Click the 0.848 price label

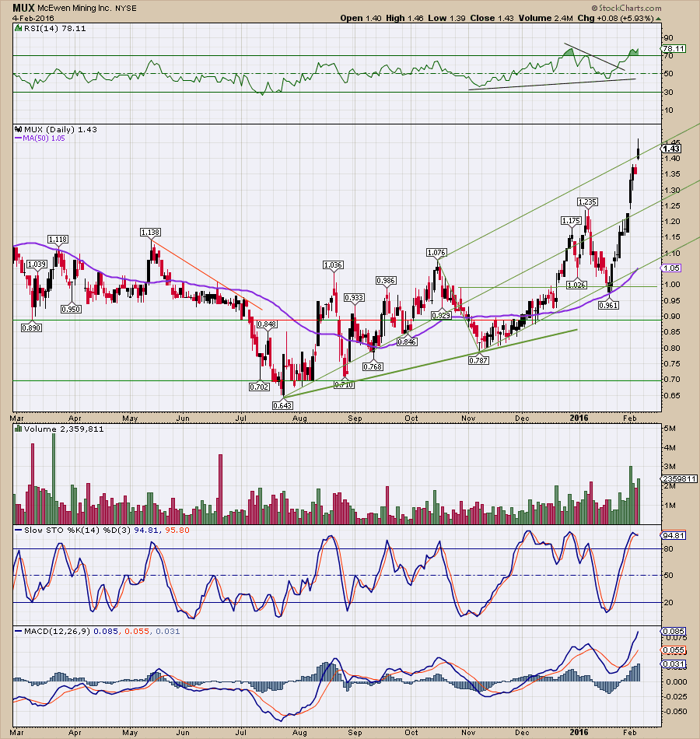coord(267,324)
